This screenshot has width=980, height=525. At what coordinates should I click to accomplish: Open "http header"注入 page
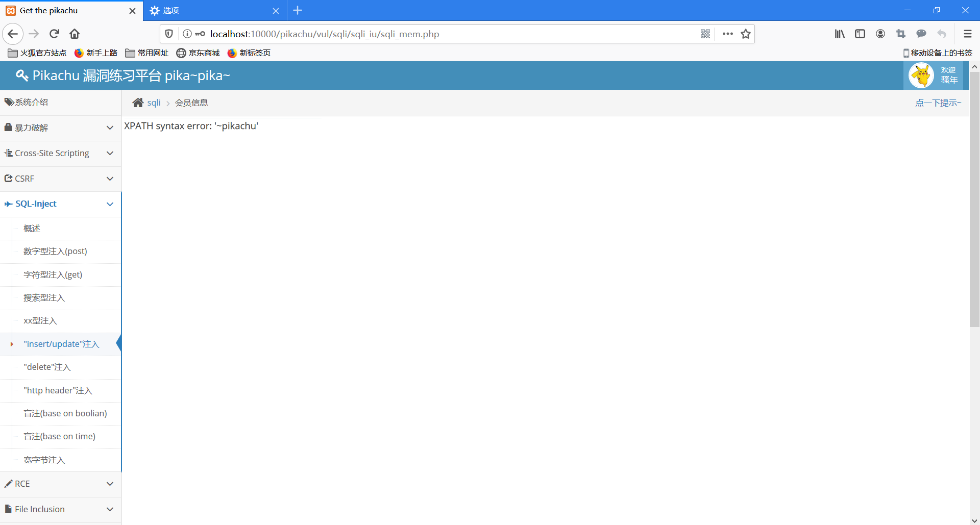58,390
